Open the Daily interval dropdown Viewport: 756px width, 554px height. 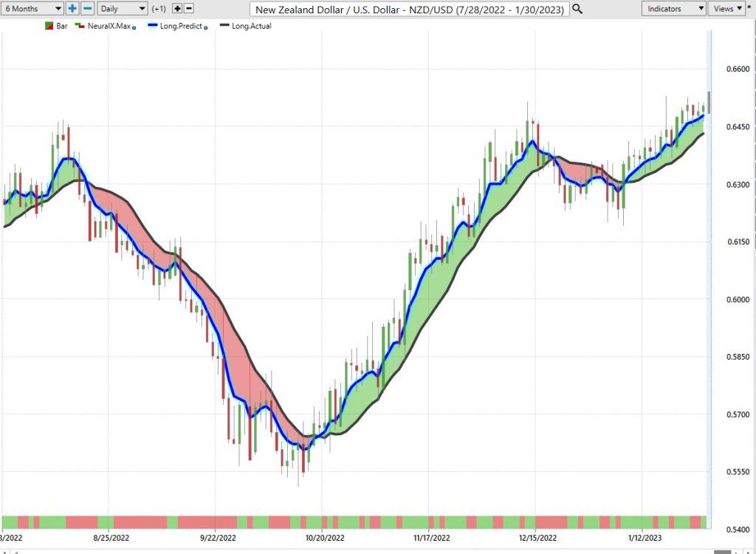pyautogui.click(x=123, y=9)
